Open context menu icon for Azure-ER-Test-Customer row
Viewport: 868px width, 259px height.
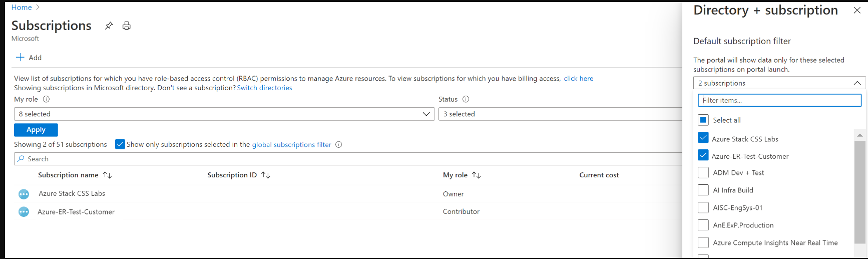(24, 212)
